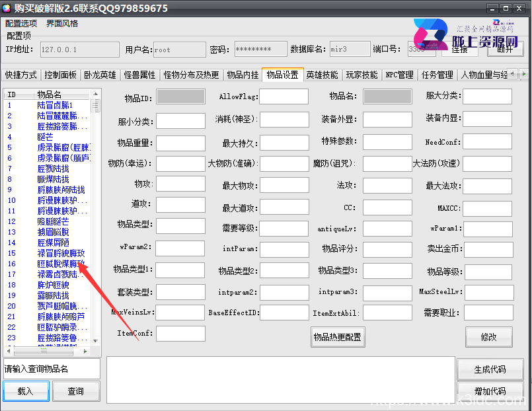
Task: Open the 配置选项 menu
Action: [x=21, y=23]
